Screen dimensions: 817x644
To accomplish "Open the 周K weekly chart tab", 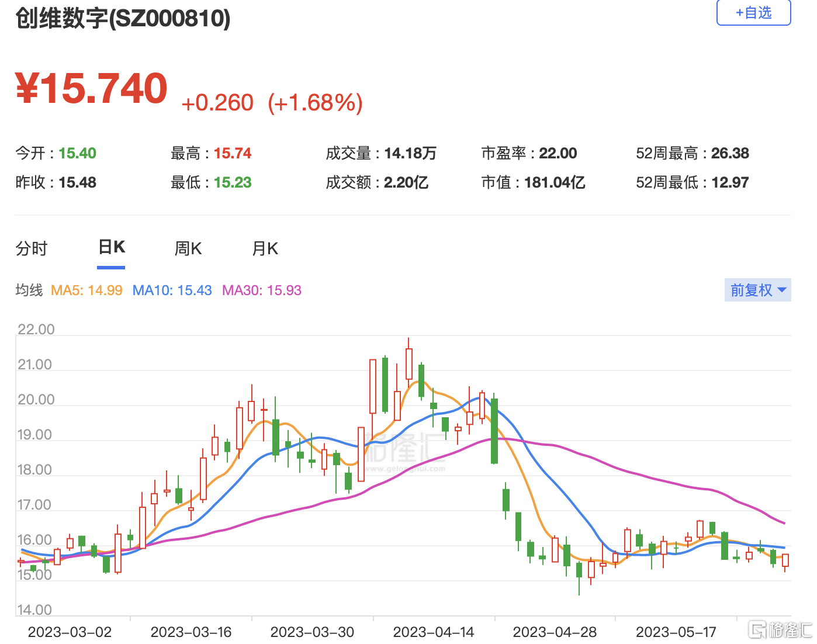I will [188, 249].
